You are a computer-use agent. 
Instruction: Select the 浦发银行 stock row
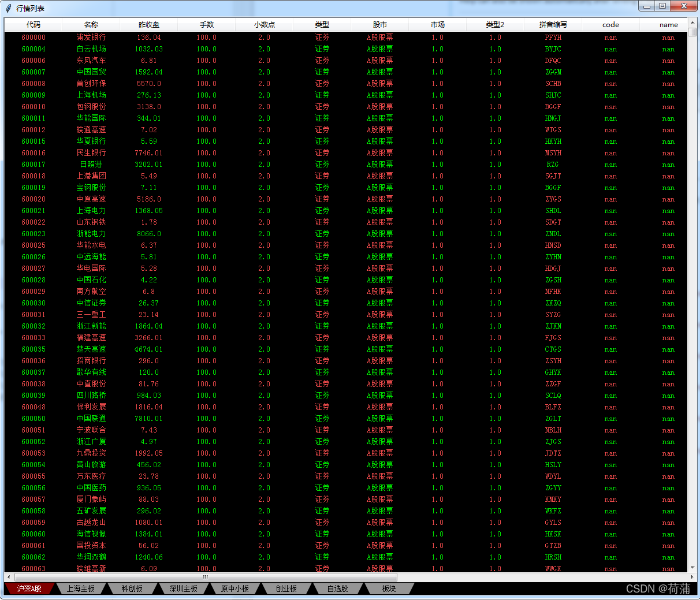tap(346, 38)
